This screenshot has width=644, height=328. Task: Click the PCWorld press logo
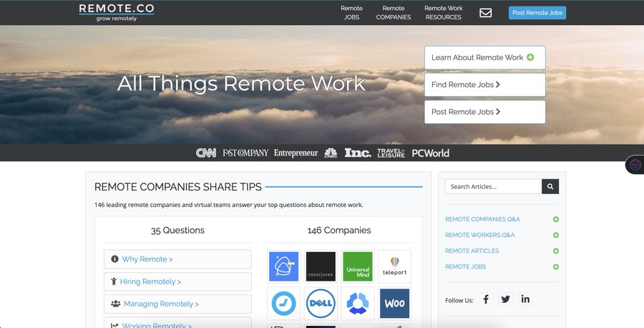click(x=431, y=153)
